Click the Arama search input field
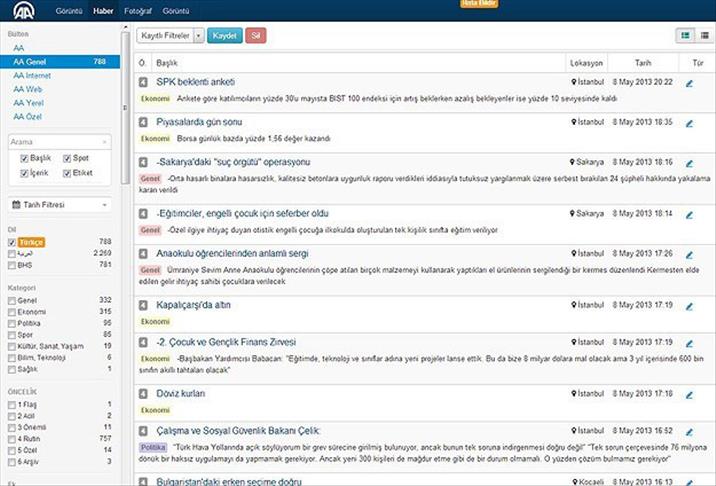This screenshot has width=716, height=486. point(56,142)
